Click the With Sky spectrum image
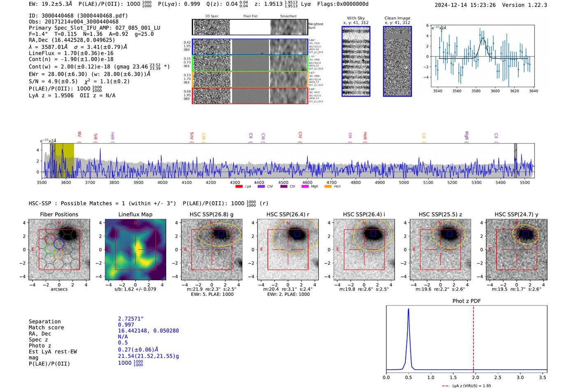The height and width of the screenshot is (392, 576). tap(356, 61)
